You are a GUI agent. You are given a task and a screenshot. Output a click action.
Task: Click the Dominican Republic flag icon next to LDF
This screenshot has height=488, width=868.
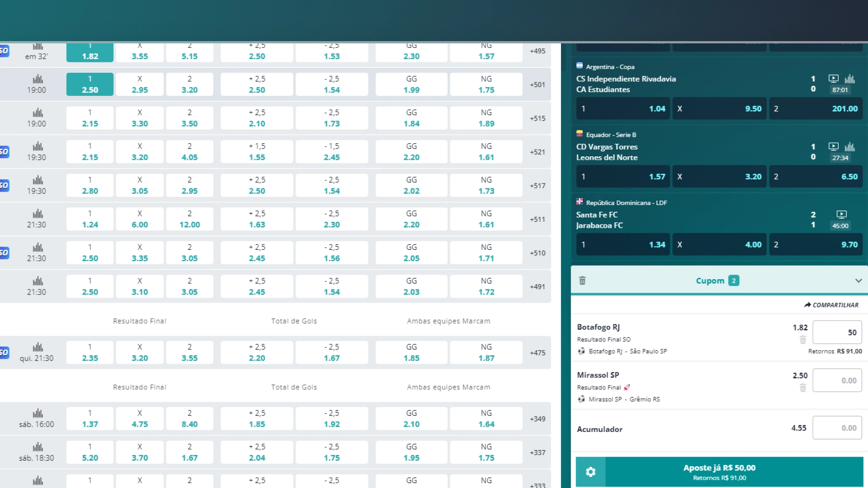click(x=580, y=202)
